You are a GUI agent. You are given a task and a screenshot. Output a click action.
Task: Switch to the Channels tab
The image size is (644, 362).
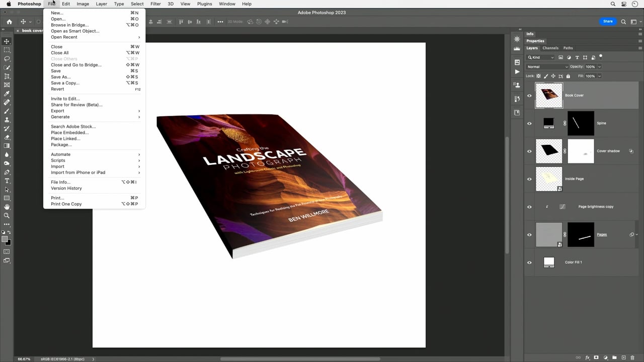[x=550, y=48]
